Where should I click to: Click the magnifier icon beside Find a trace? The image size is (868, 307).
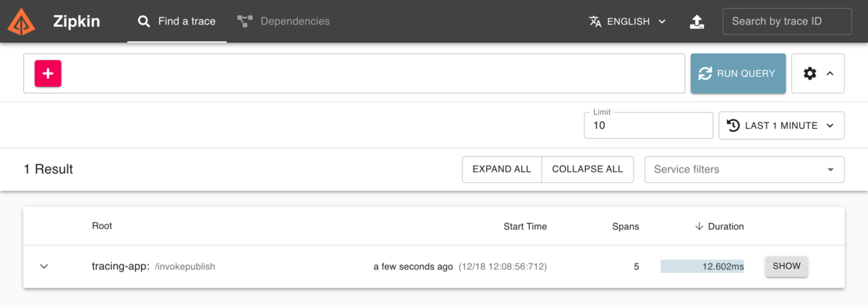pyautogui.click(x=144, y=21)
